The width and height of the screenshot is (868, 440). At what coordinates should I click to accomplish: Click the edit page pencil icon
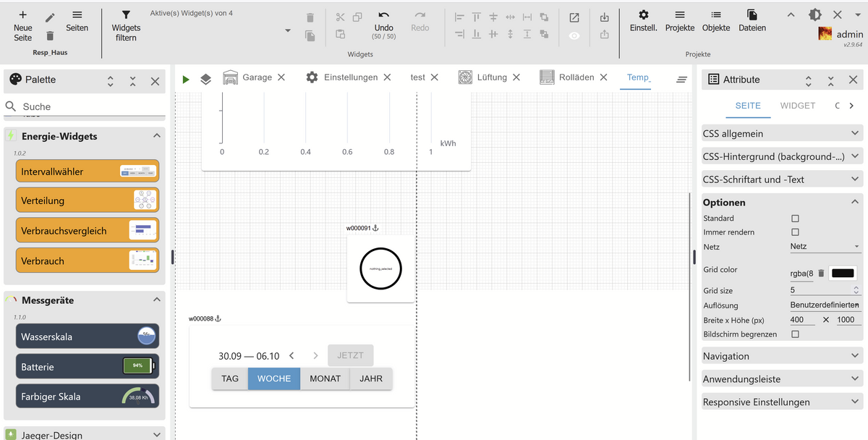click(x=50, y=17)
